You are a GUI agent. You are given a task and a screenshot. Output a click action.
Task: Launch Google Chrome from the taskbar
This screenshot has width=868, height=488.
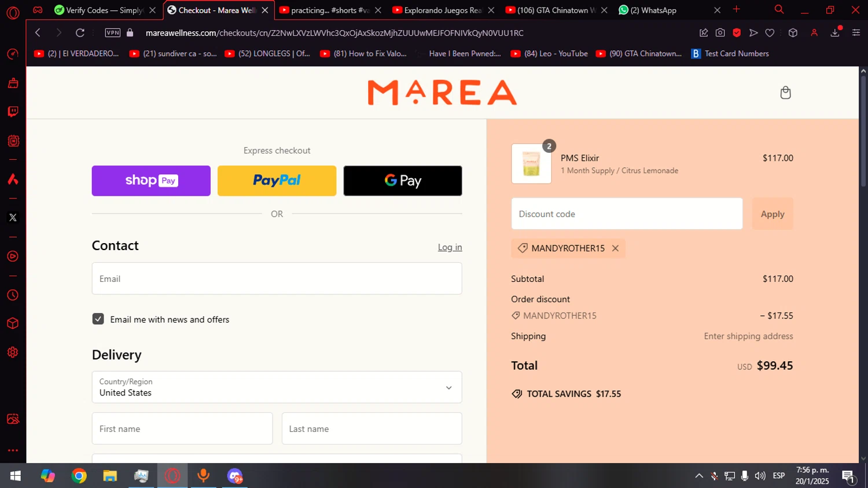pos(79,476)
